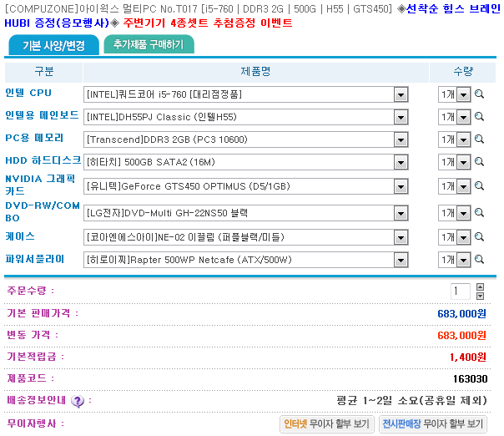
Task: Click the 구분 column header
Action: click(x=44, y=71)
